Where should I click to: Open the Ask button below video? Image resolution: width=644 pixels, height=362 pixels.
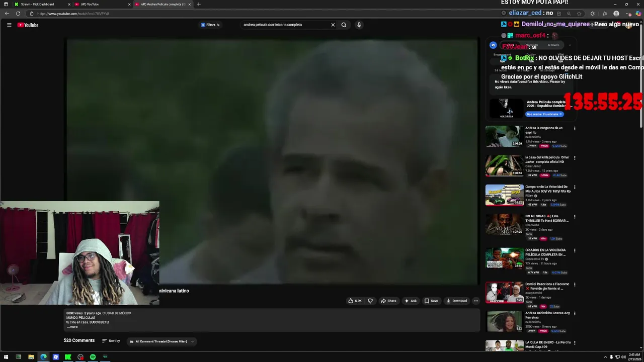click(411, 301)
